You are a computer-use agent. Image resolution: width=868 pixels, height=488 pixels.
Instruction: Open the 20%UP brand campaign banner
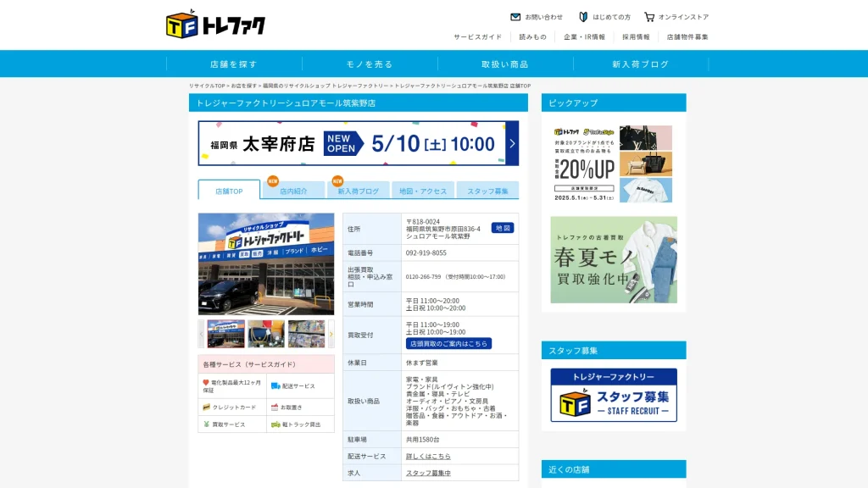[614, 164]
